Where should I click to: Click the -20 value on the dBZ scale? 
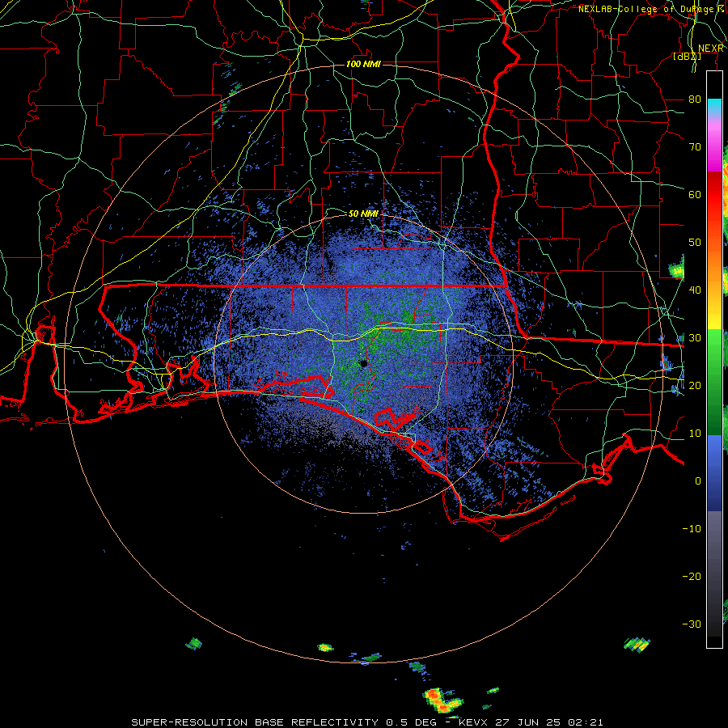692,577
